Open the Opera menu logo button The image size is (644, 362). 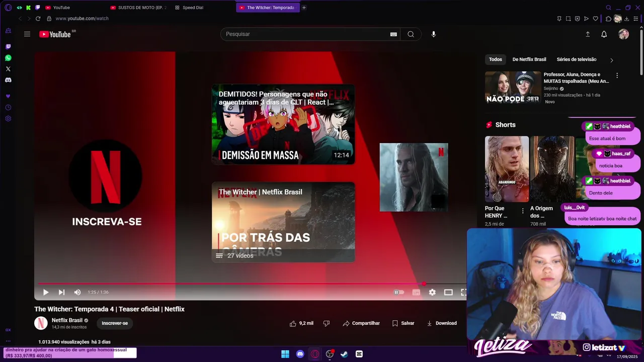point(8,8)
